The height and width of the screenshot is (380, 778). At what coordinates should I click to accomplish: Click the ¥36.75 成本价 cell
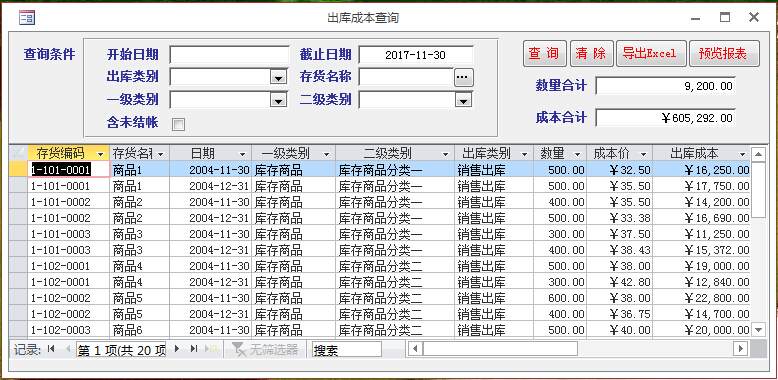(619, 314)
